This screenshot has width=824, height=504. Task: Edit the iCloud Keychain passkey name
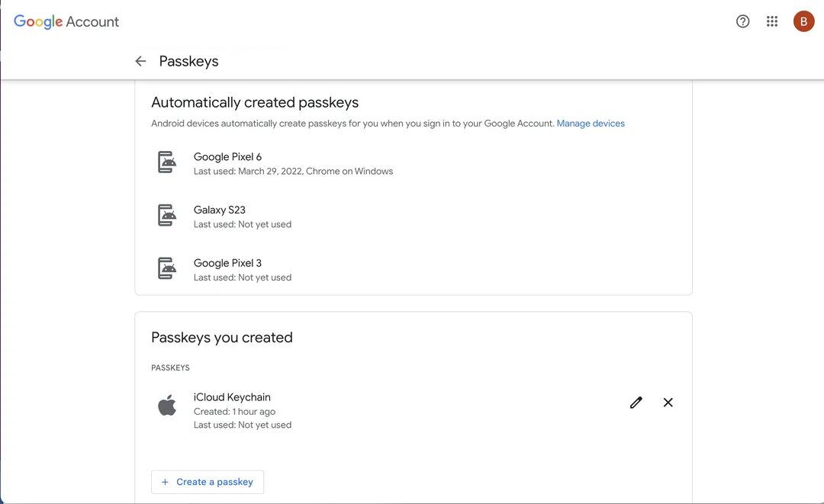(636, 402)
